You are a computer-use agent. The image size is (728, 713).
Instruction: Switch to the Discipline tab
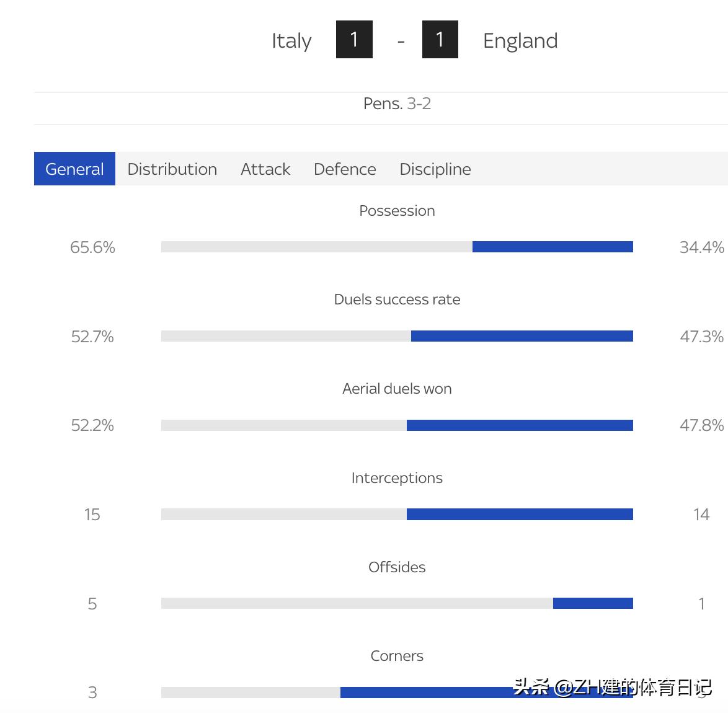point(435,169)
